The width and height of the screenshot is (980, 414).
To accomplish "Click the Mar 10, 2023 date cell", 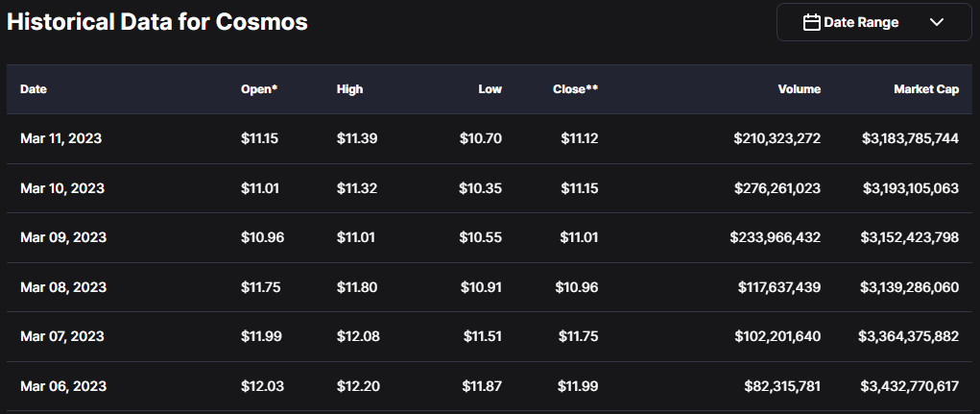I will click(x=61, y=188).
